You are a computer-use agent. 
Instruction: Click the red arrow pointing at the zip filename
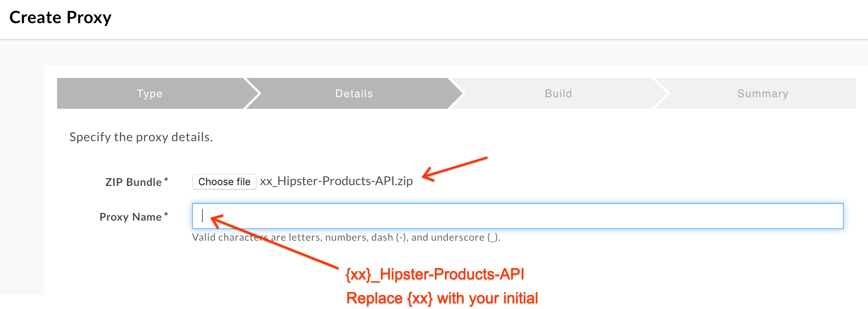coord(455,169)
